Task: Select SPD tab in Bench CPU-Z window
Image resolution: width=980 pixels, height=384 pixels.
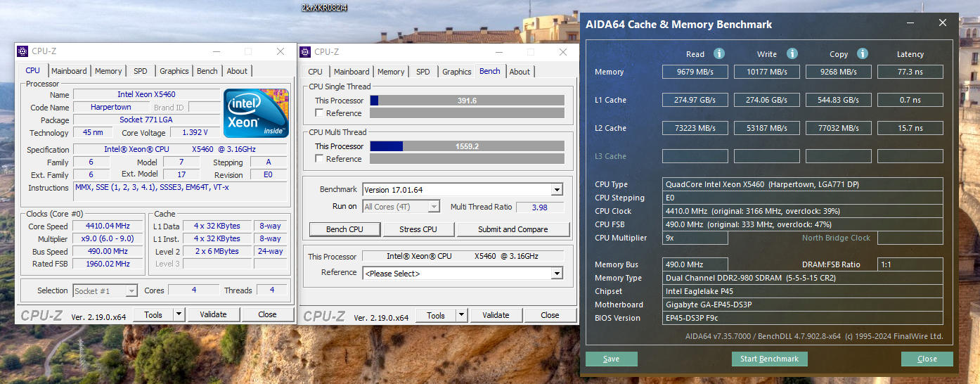Action: (x=423, y=72)
